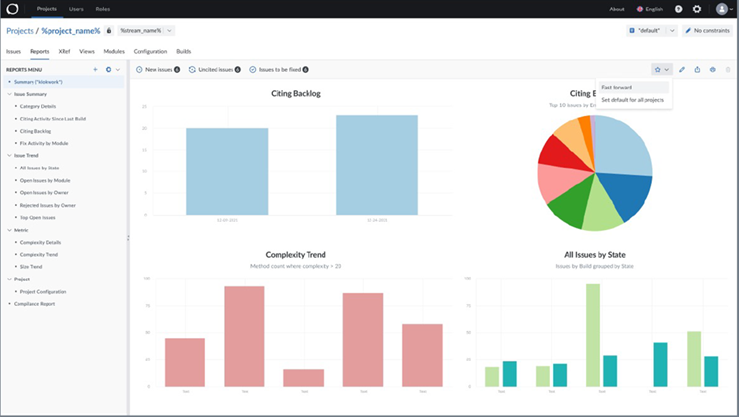The height and width of the screenshot is (417, 739).
Task: Open Fix Activity by Module report
Action: pos(44,143)
